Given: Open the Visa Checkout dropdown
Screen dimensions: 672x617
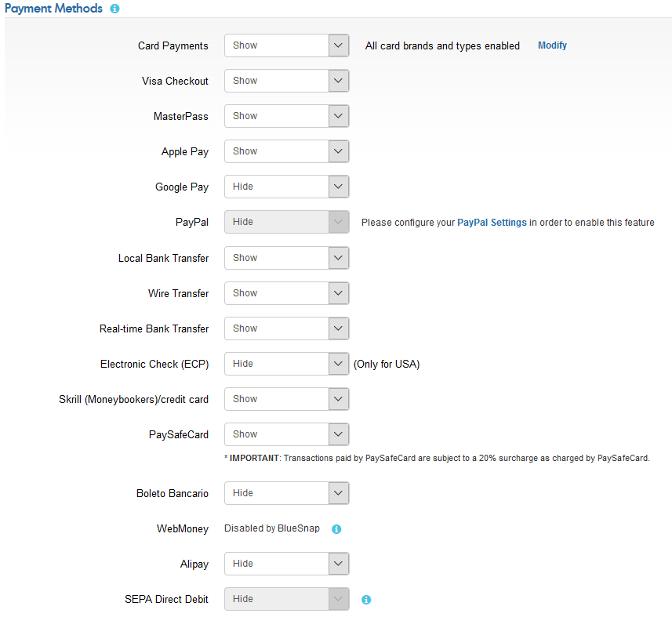Looking at the screenshot, I should coord(287,81).
